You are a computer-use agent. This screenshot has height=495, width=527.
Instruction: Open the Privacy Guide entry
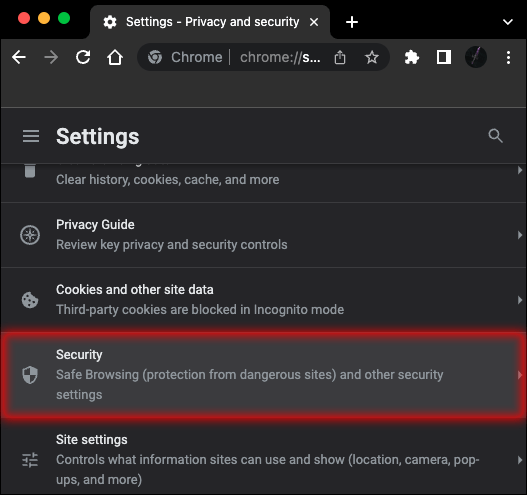pos(264,235)
